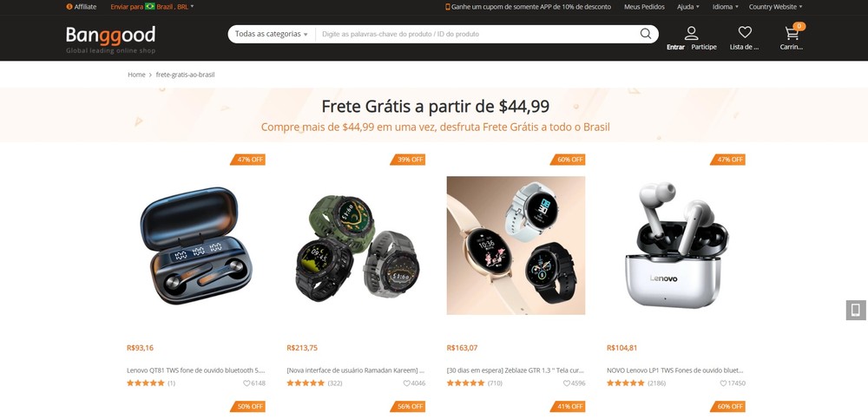The width and height of the screenshot is (868, 419).
Task: Click the Affiliate coin icon
Action: (x=69, y=7)
